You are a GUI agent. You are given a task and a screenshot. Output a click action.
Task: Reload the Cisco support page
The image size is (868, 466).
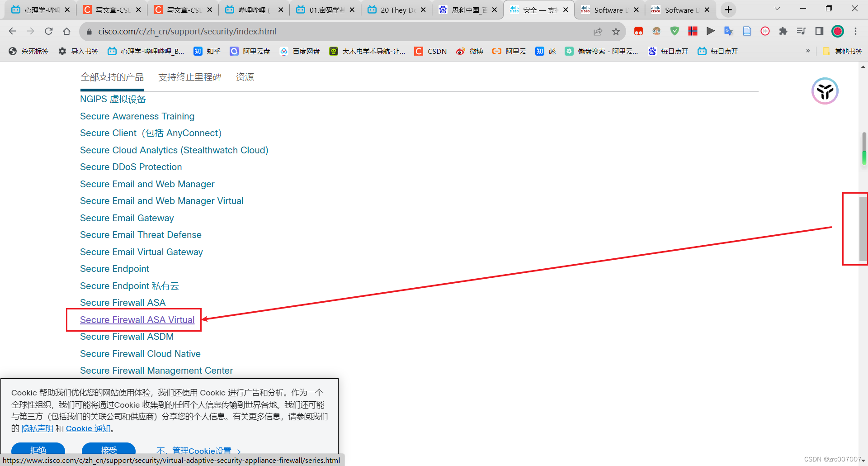coord(48,31)
